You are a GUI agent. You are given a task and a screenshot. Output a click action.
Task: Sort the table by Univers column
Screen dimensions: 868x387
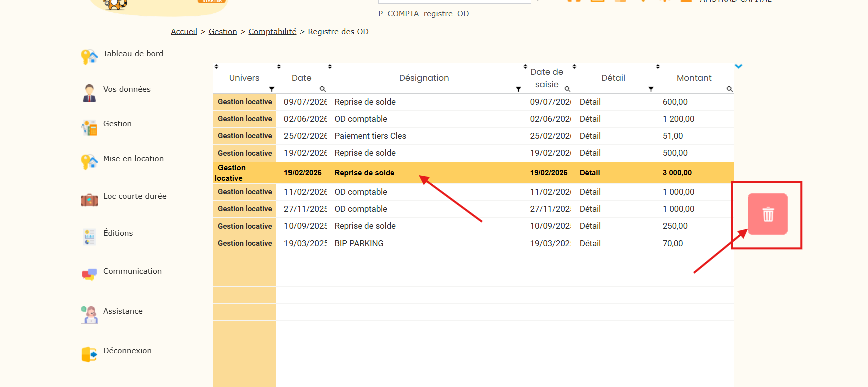(x=216, y=66)
